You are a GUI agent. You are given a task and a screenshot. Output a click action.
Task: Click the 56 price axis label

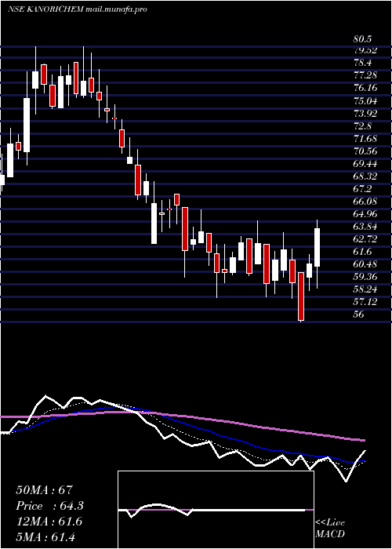coord(360,314)
